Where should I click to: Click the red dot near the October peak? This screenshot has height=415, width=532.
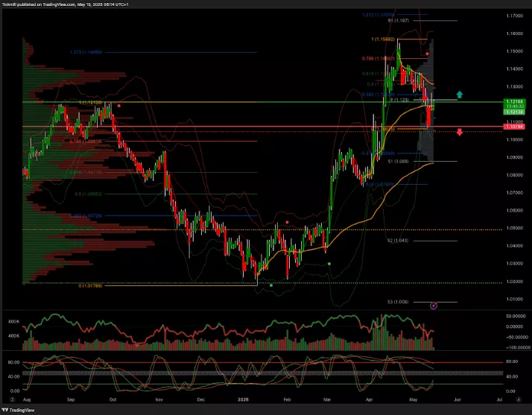click(x=119, y=106)
